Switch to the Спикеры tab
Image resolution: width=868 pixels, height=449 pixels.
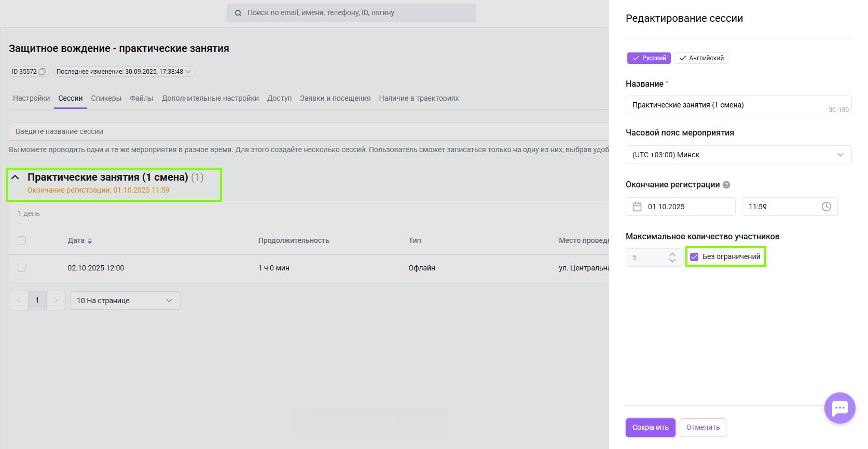pyautogui.click(x=106, y=98)
